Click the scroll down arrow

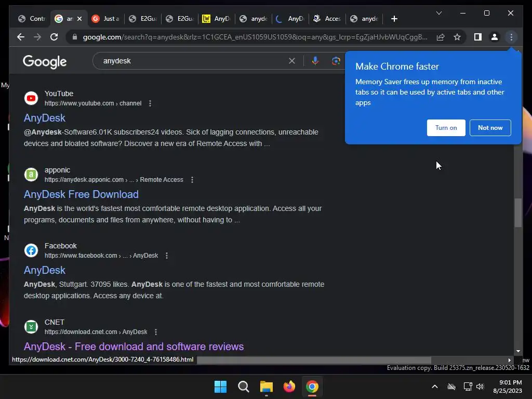(518, 352)
